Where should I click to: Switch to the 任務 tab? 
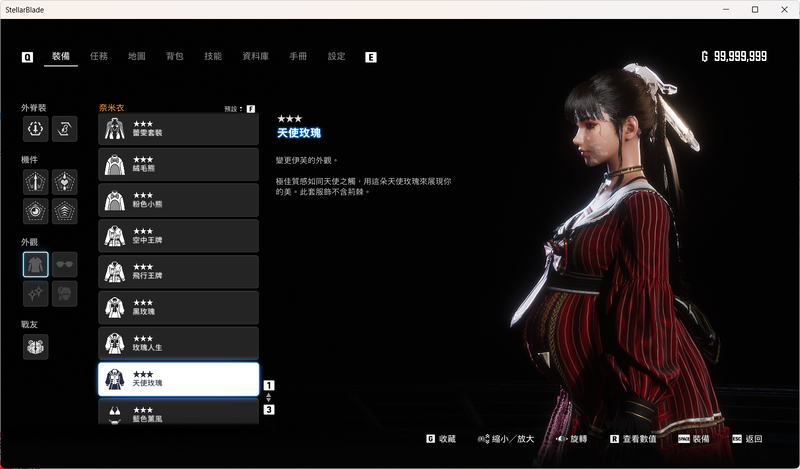(99, 56)
